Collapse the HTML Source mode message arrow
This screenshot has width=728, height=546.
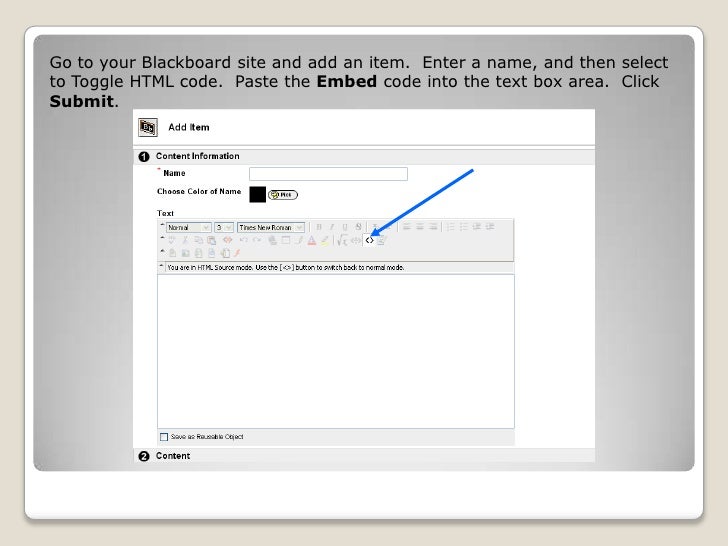tap(161, 266)
